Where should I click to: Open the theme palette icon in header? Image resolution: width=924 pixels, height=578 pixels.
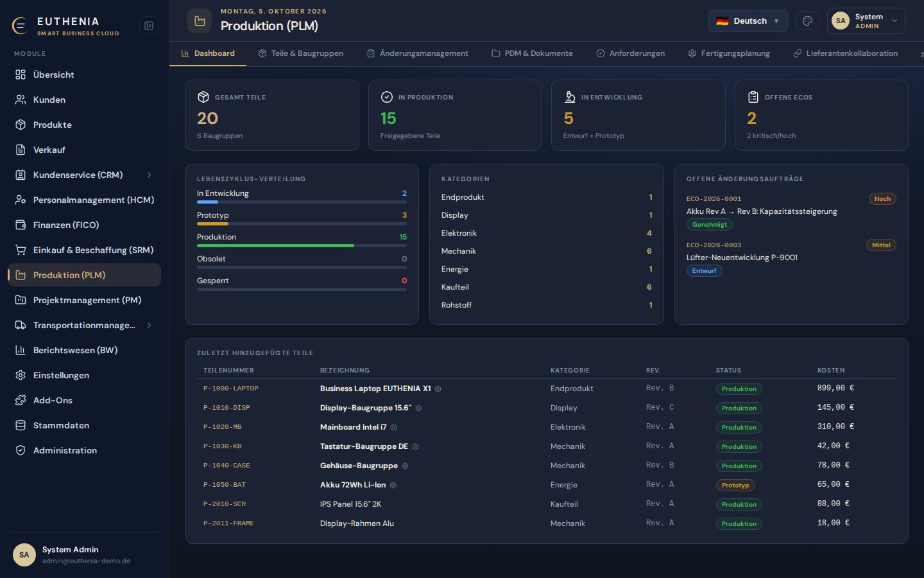807,21
